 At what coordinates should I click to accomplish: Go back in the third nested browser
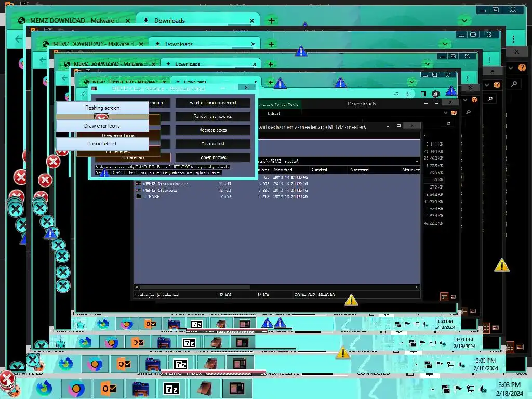tap(64, 78)
